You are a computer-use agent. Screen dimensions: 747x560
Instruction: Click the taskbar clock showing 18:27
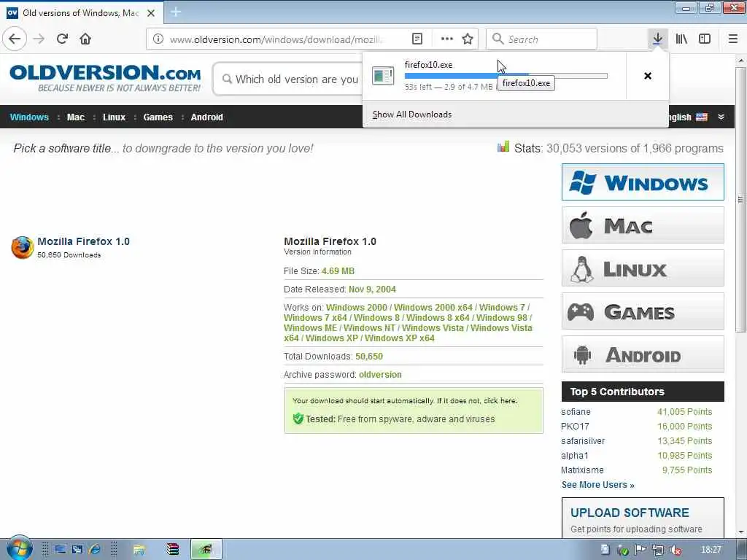pyautogui.click(x=711, y=550)
